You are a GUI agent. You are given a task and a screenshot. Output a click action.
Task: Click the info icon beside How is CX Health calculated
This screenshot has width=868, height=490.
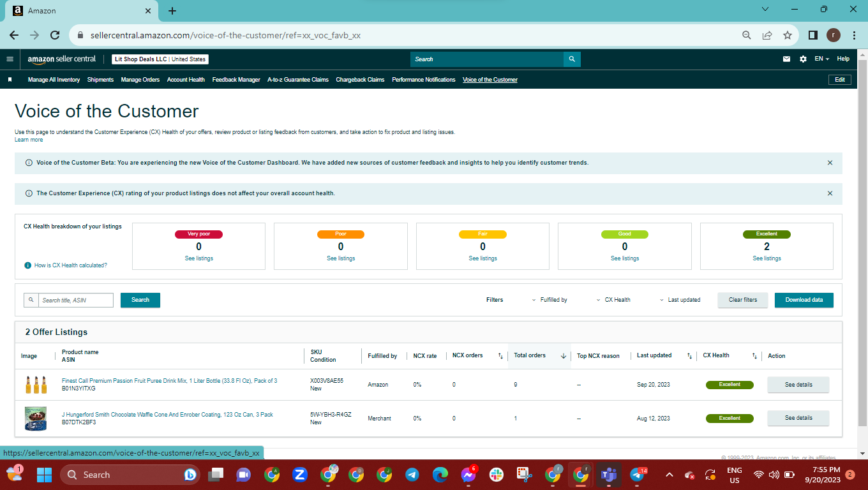click(x=27, y=265)
